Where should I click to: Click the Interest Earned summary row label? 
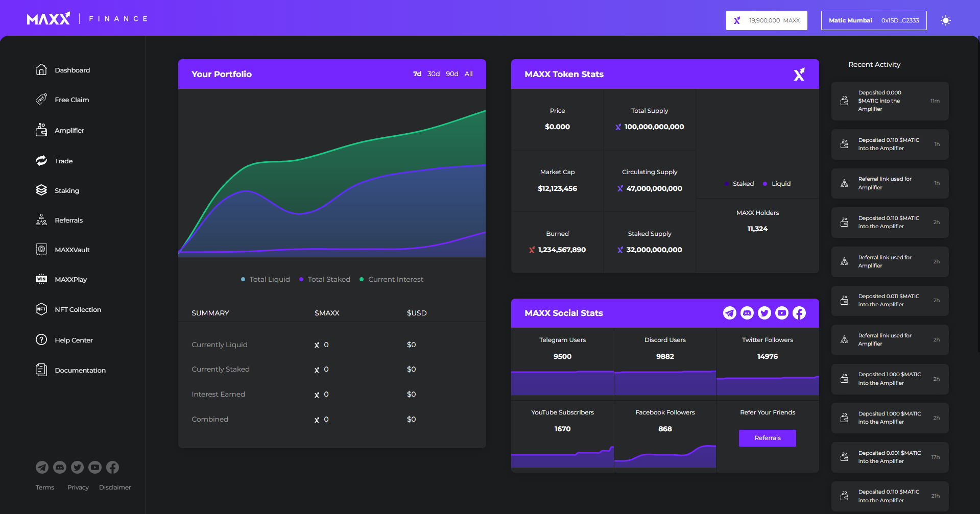218,394
